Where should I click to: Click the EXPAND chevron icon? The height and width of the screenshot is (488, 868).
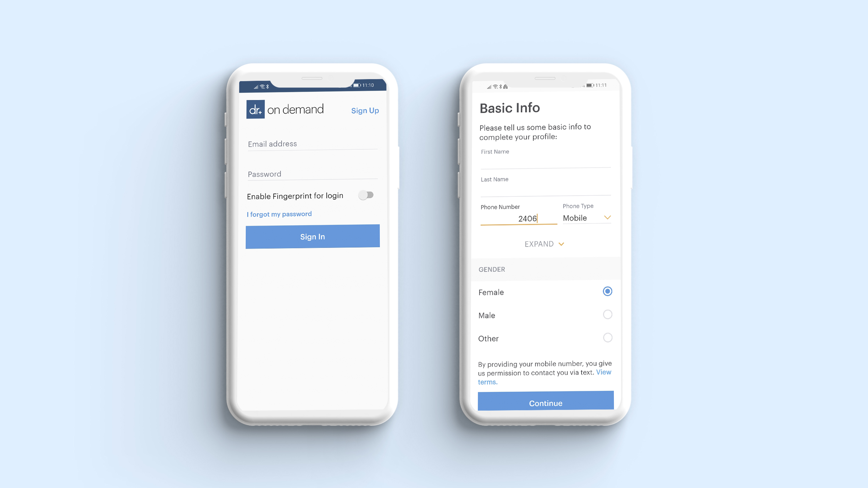pyautogui.click(x=562, y=244)
